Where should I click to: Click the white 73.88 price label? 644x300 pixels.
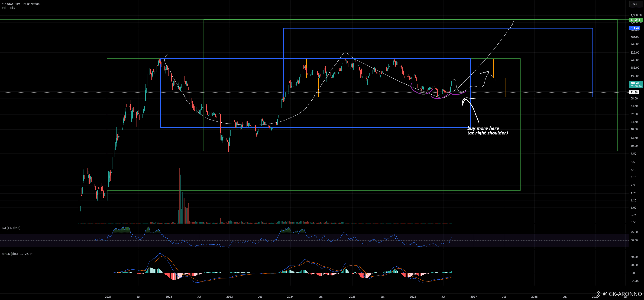pos(634,93)
